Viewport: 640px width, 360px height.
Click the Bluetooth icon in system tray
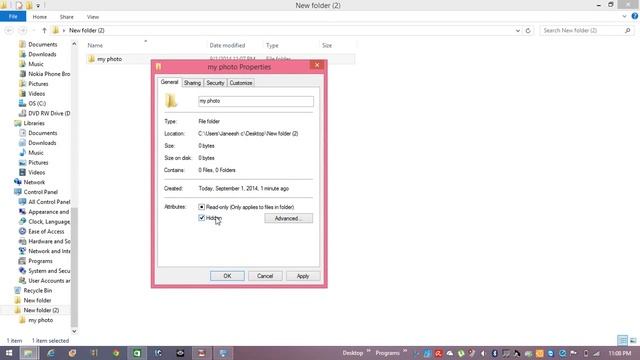coord(494,353)
